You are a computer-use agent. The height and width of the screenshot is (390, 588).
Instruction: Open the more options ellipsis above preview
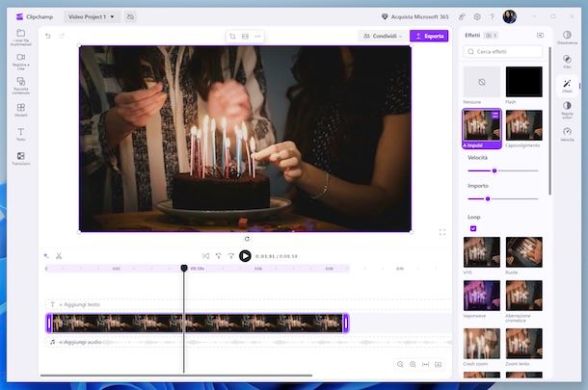257,36
